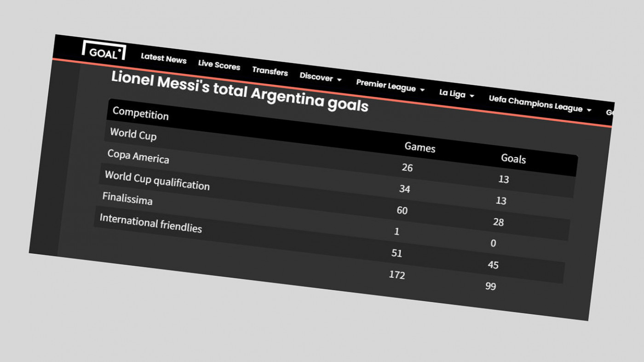Click the Competition column header
The width and height of the screenshot is (644, 362).
pos(140,113)
